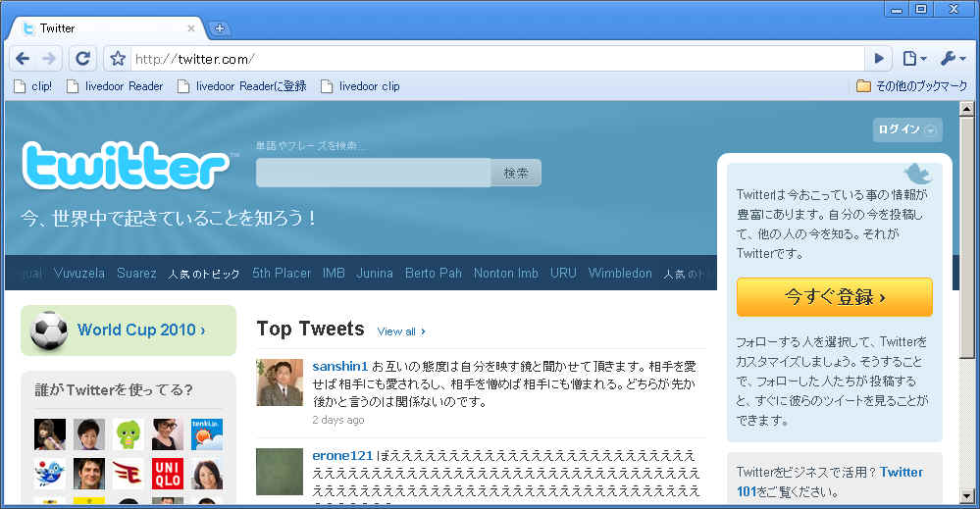
Task: Open the 'livedoor Readerに登録' bookmark
Action: pos(242,86)
